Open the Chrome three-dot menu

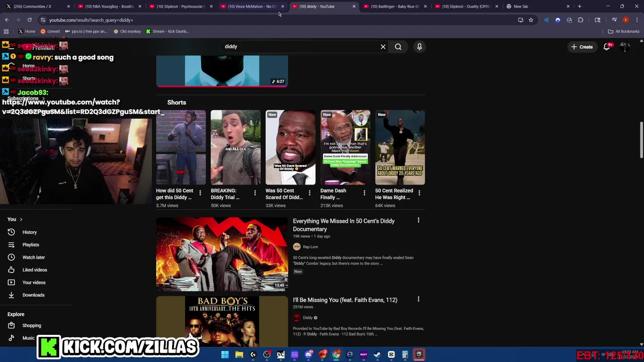(x=637, y=20)
